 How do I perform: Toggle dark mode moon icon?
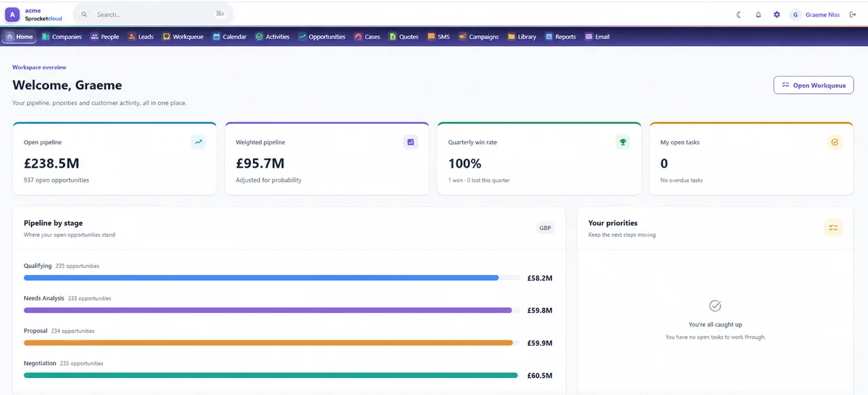click(739, 14)
